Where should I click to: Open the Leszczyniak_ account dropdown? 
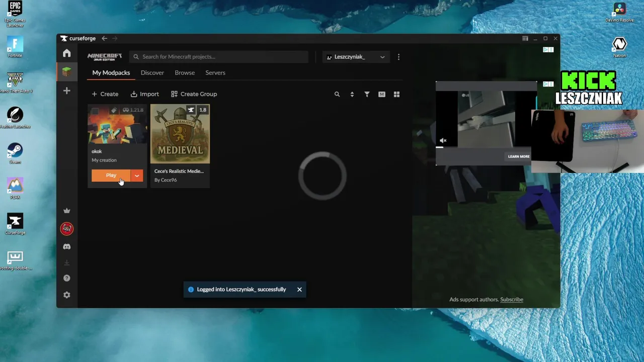(x=356, y=57)
